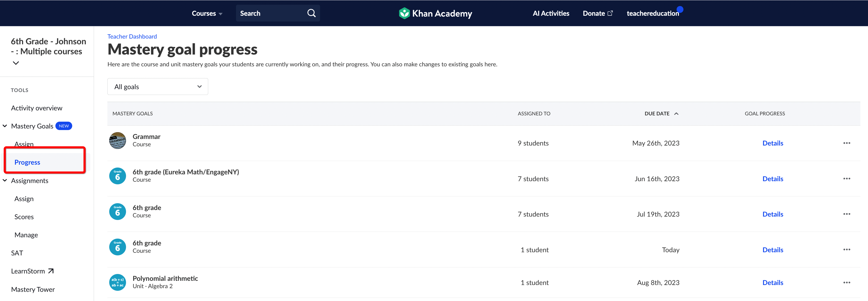View Details for goal due Today

click(773, 250)
